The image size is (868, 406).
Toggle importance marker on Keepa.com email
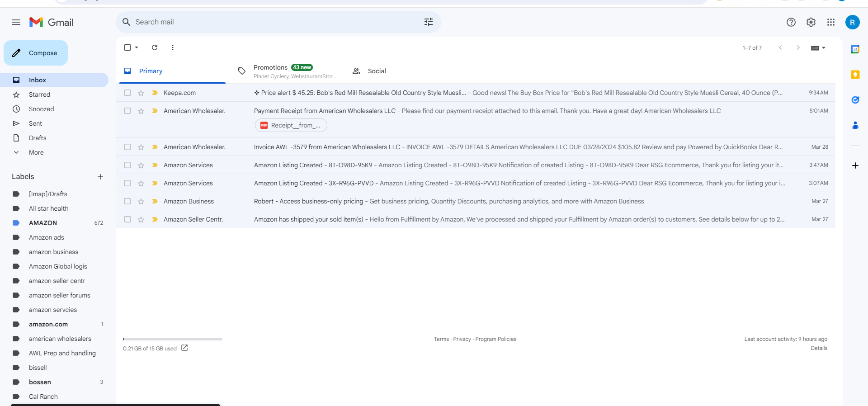155,93
